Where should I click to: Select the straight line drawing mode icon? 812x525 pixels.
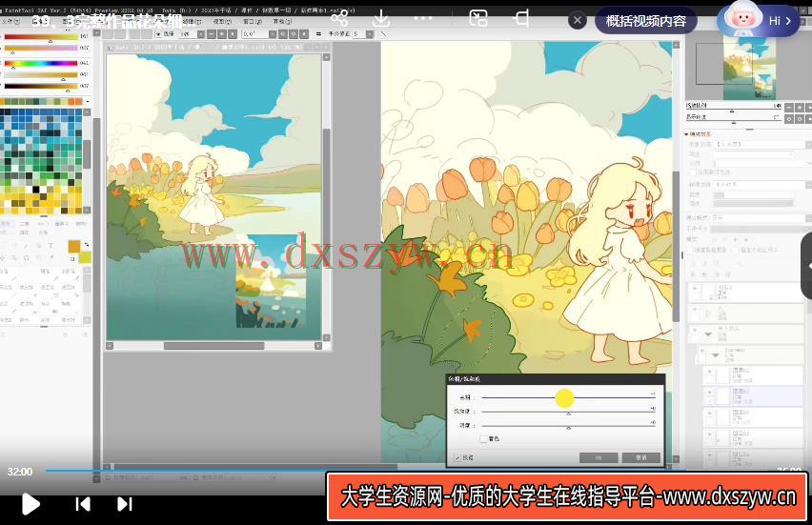(x=384, y=33)
